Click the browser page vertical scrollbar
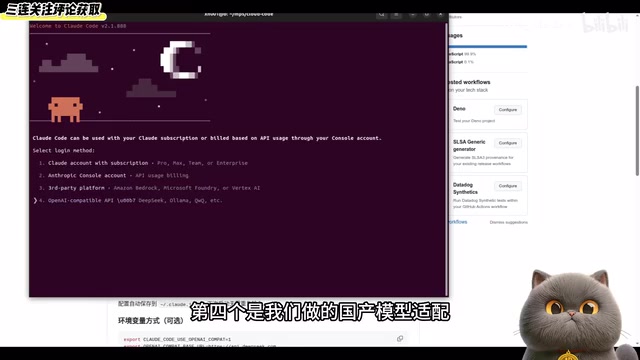The height and width of the screenshot is (360, 640). [637, 131]
